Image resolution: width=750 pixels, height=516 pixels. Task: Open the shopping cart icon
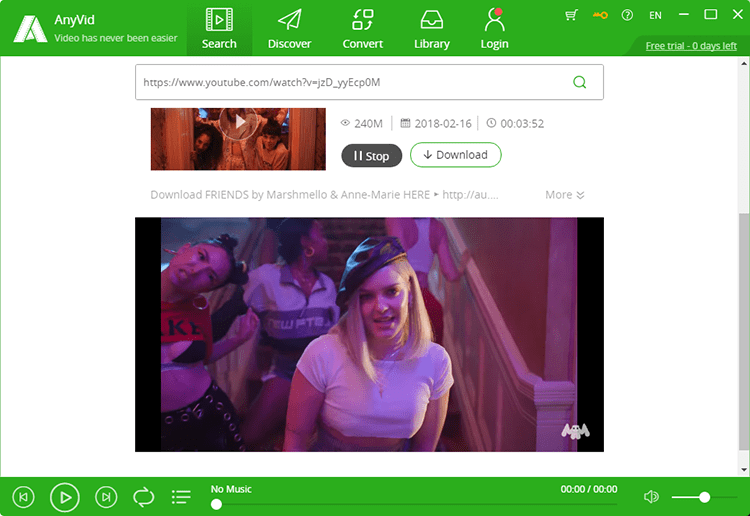click(571, 15)
